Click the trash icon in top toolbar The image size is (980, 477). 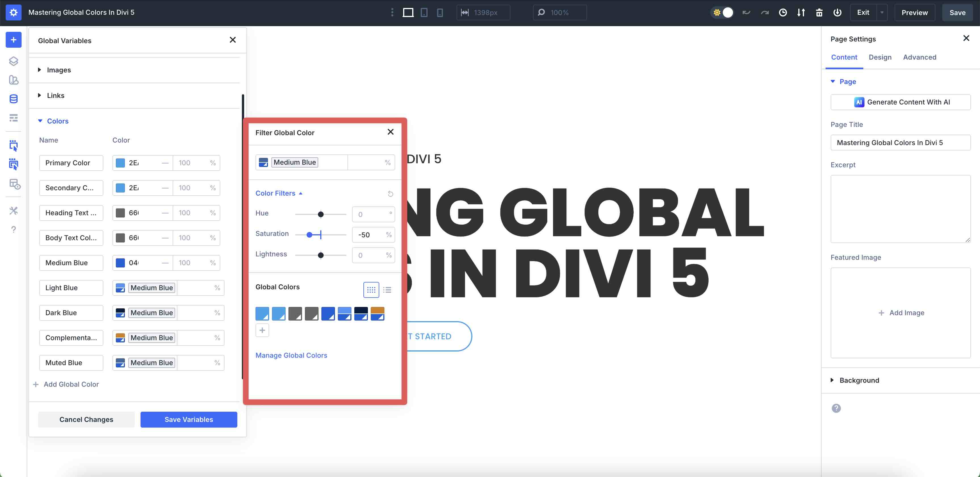(819, 12)
